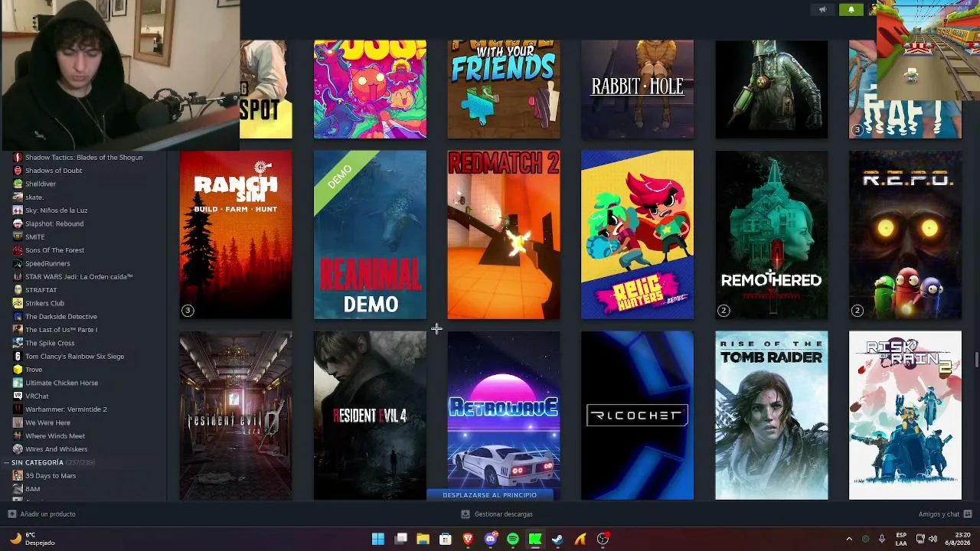This screenshot has width=980, height=551.
Task: Open Discord from the taskbar
Action: 491,539
